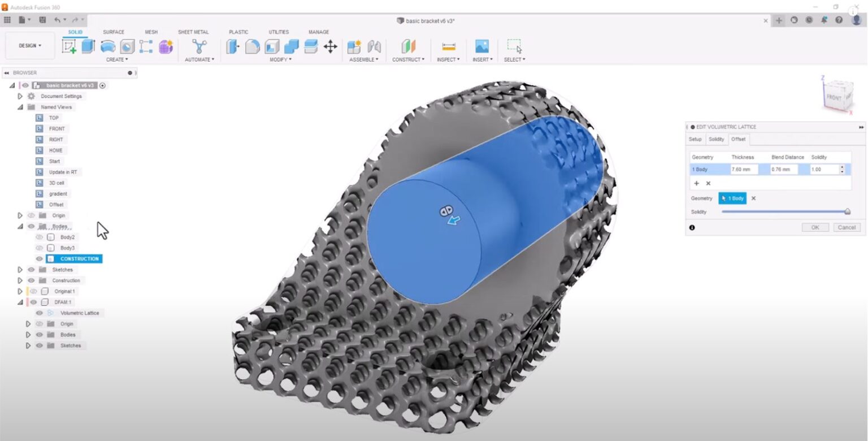868x441 pixels.
Task: Show the Volumetric Lattice visibility eye
Action: (38, 313)
